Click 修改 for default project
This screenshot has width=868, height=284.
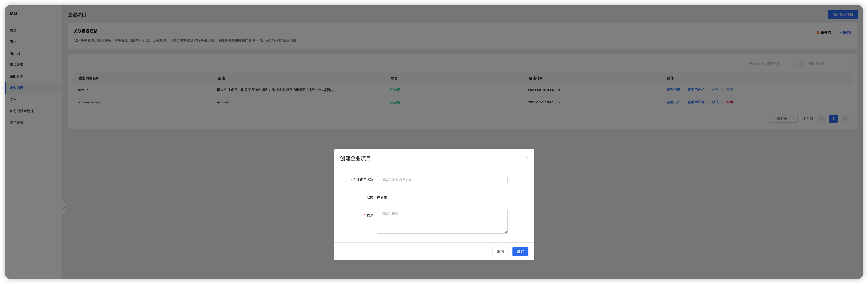(715, 90)
